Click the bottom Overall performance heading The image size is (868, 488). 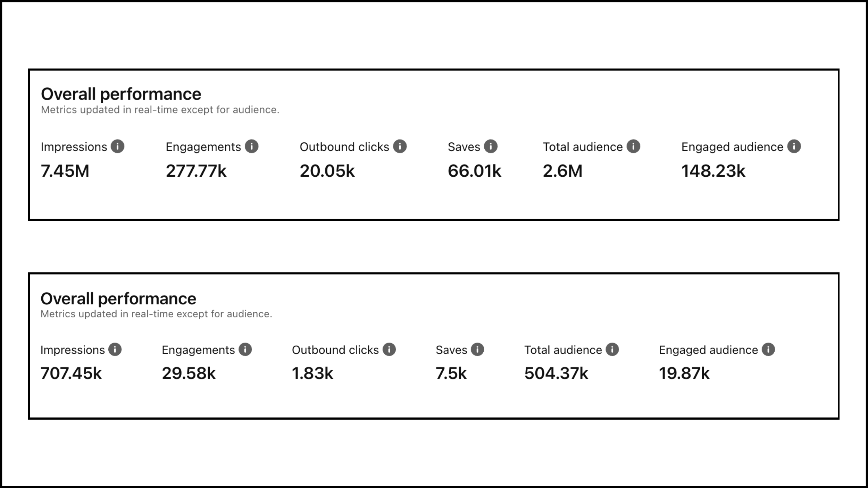point(118,297)
